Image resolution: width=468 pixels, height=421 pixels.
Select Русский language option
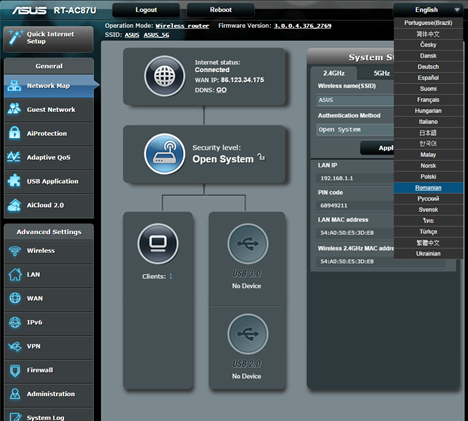428,199
